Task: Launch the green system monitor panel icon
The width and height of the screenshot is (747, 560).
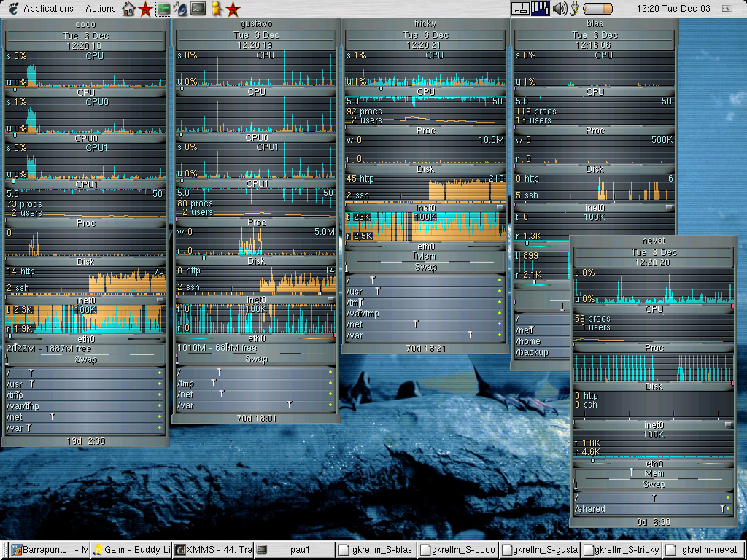Action: pos(163,9)
